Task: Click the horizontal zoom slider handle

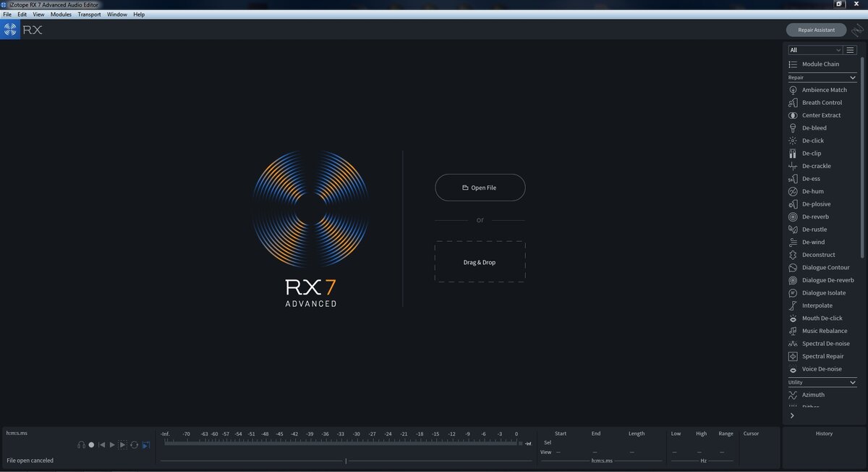Action: [x=346, y=460]
